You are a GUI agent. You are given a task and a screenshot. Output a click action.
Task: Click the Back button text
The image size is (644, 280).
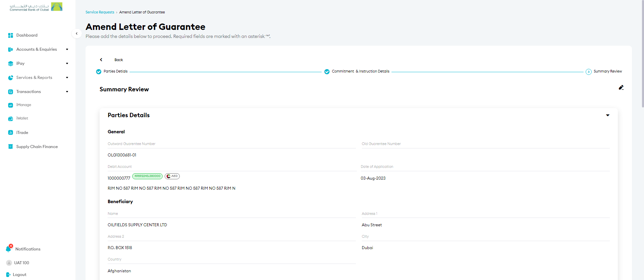(x=119, y=60)
